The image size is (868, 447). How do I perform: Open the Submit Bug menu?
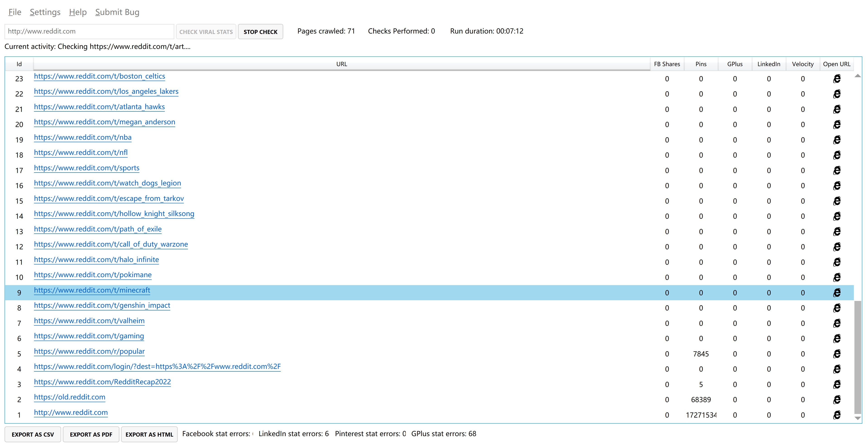tap(117, 12)
